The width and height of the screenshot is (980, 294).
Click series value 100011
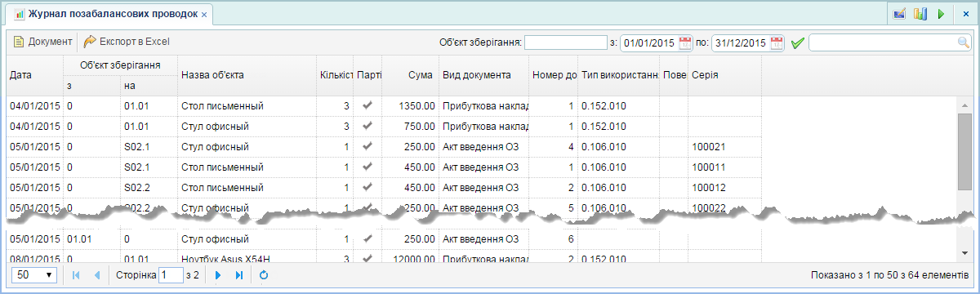[709, 167]
